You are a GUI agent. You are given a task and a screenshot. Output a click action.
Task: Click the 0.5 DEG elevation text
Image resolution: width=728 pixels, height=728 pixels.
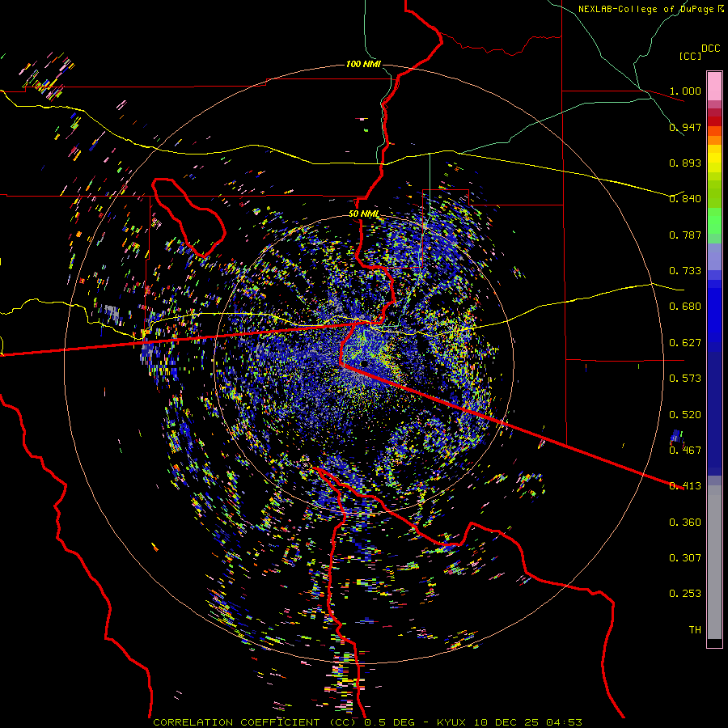click(391, 722)
